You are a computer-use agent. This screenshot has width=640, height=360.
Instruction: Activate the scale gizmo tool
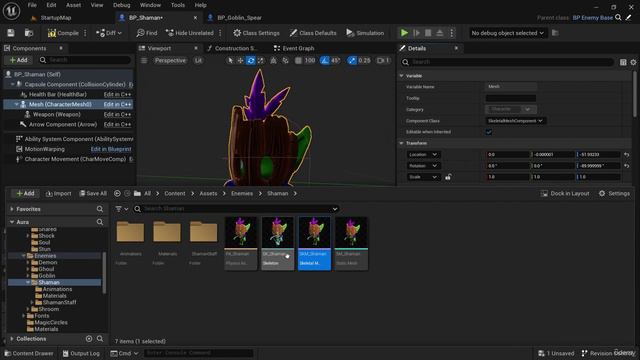[260, 60]
